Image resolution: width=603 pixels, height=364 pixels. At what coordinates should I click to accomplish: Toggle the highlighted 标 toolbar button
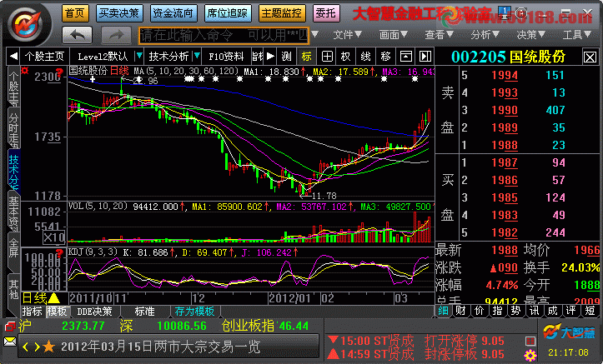(x=306, y=57)
